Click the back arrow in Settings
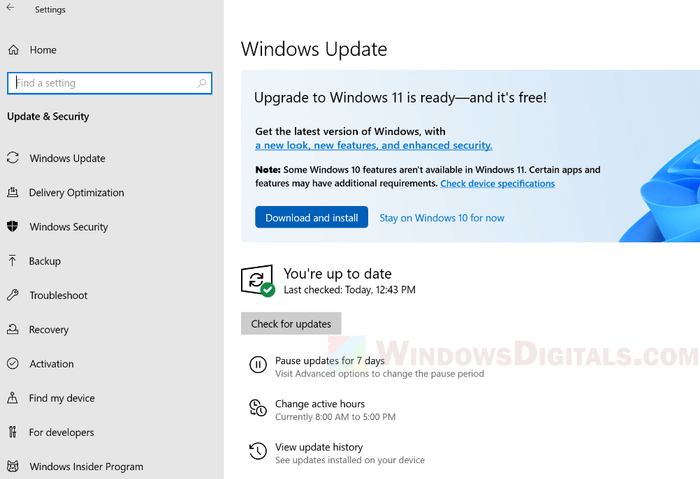Viewport: 700px width, 479px height. (11, 8)
